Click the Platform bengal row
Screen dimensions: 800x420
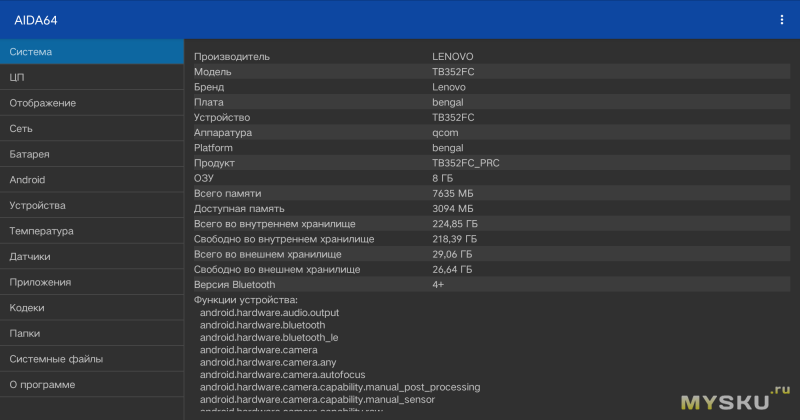click(x=491, y=148)
